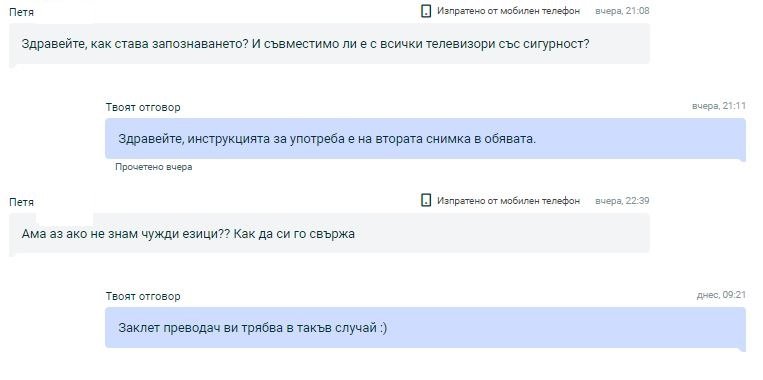Viewport: 763px width, 380px height.
Task: Click the mobile phone icon on Петя's second message
Action: point(426,200)
